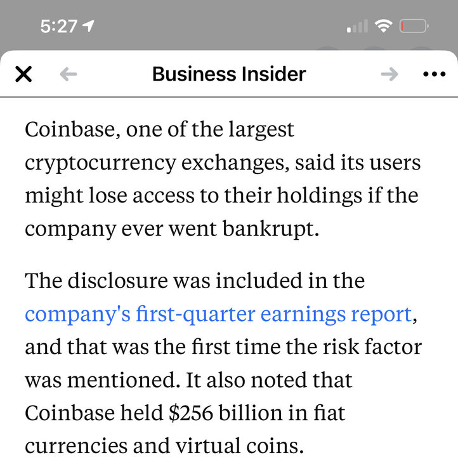Tap the location services arrow icon
This screenshot has height=476, width=458.
tap(88, 26)
